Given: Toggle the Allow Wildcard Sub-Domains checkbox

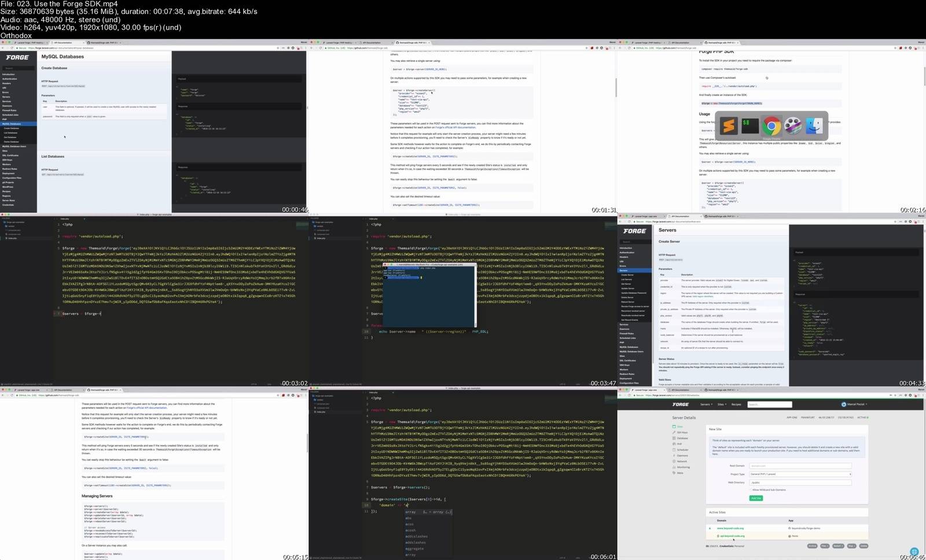Looking at the screenshot, I should coord(751,489).
